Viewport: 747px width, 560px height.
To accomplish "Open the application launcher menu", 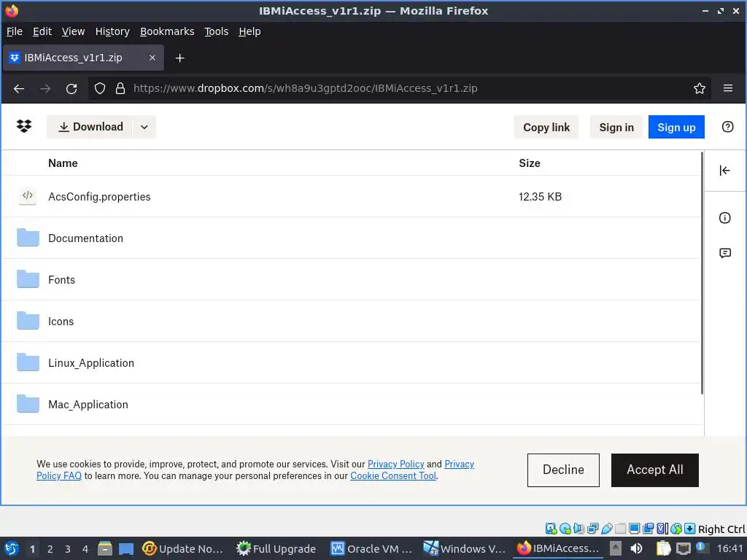I will pyautogui.click(x=12, y=548).
